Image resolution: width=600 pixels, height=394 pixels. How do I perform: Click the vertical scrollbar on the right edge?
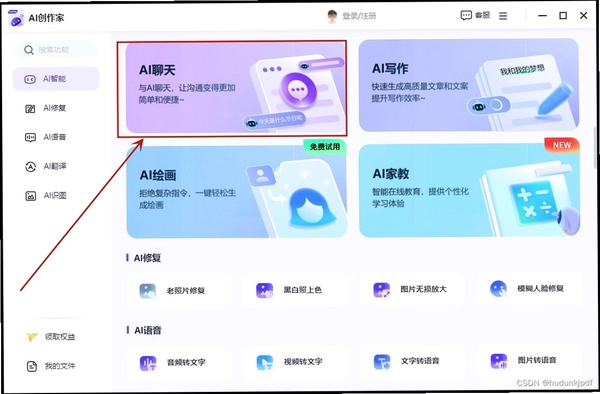pos(595,147)
